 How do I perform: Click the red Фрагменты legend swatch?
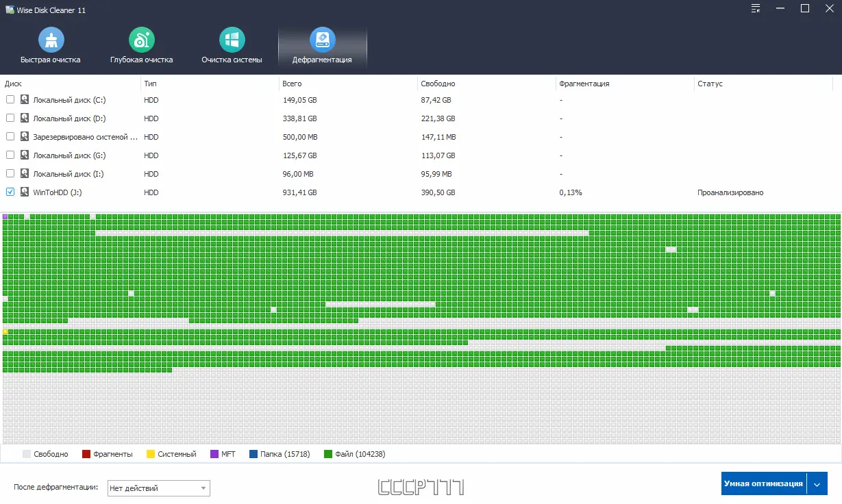pyautogui.click(x=86, y=454)
